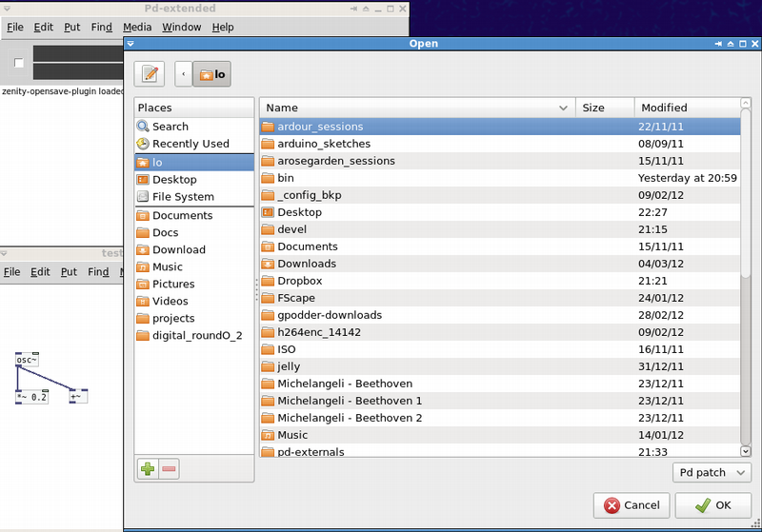
Task: Sort by the Size column header
Action: pos(605,108)
